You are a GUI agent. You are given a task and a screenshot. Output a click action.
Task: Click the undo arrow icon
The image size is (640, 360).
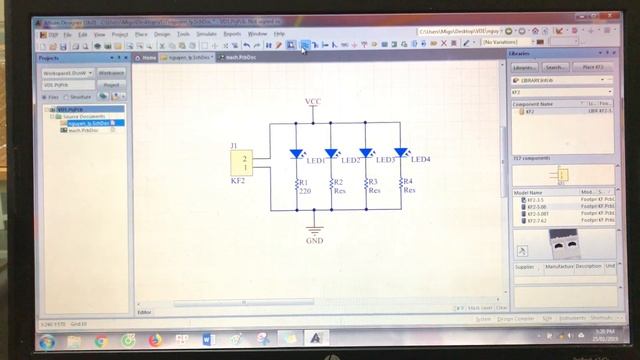pos(247,45)
